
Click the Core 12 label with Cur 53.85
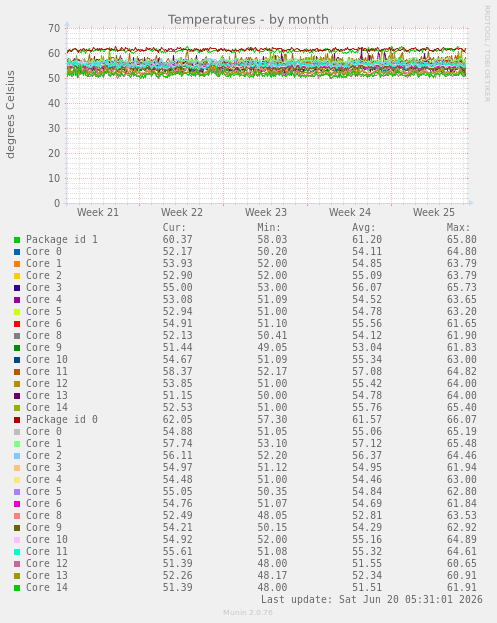(47, 384)
